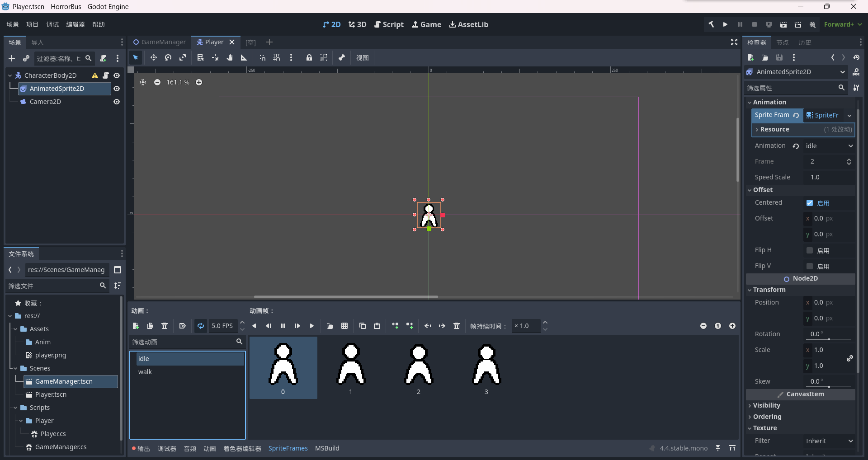Copy the selected frame
Screen dimensions: 868x460
pos(363,326)
